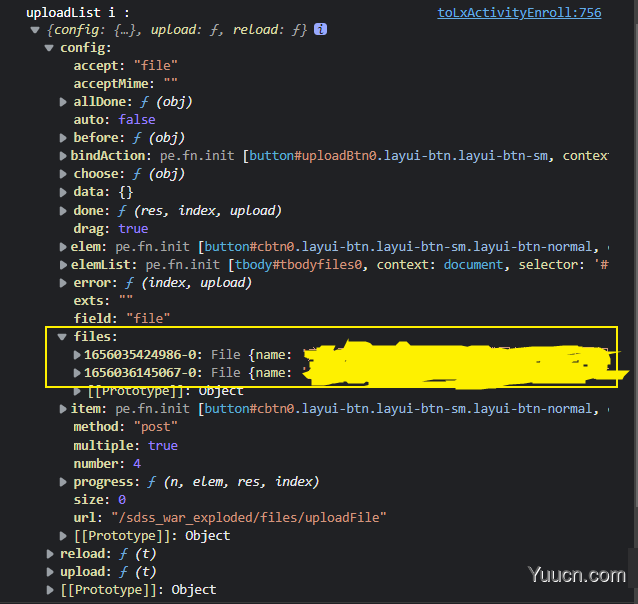Expand the item property
This screenshot has width=638, height=604.
coord(63,409)
